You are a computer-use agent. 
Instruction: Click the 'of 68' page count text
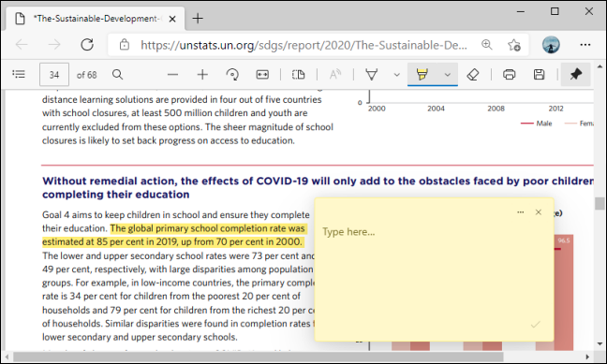pyautogui.click(x=87, y=75)
